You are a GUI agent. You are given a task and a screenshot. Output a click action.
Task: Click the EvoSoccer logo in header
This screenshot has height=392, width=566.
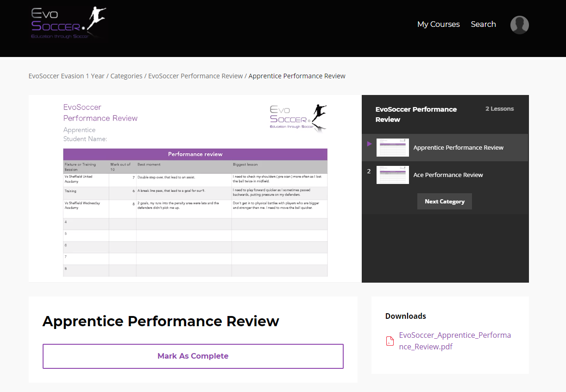click(69, 24)
